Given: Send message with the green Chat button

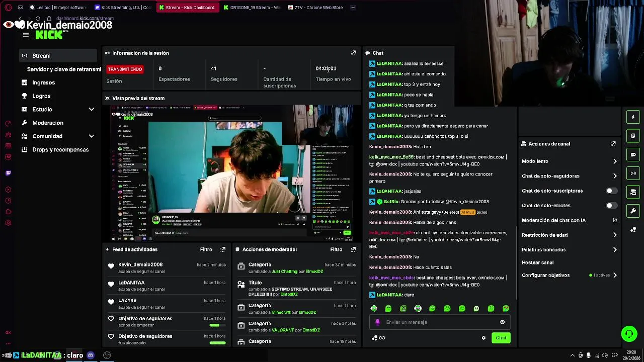Looking at the screenshot, I should [x=501, y=338].
